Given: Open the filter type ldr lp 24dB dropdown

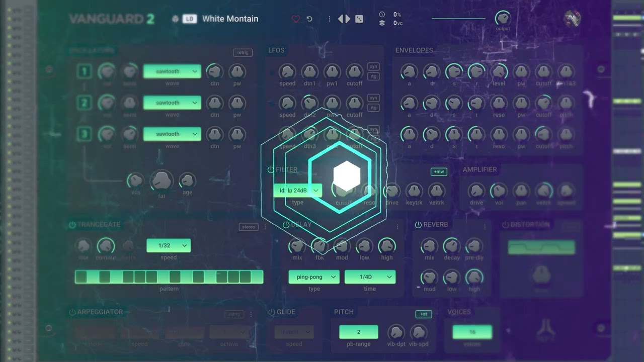Looking at the screenshot, I should (298, 191).
